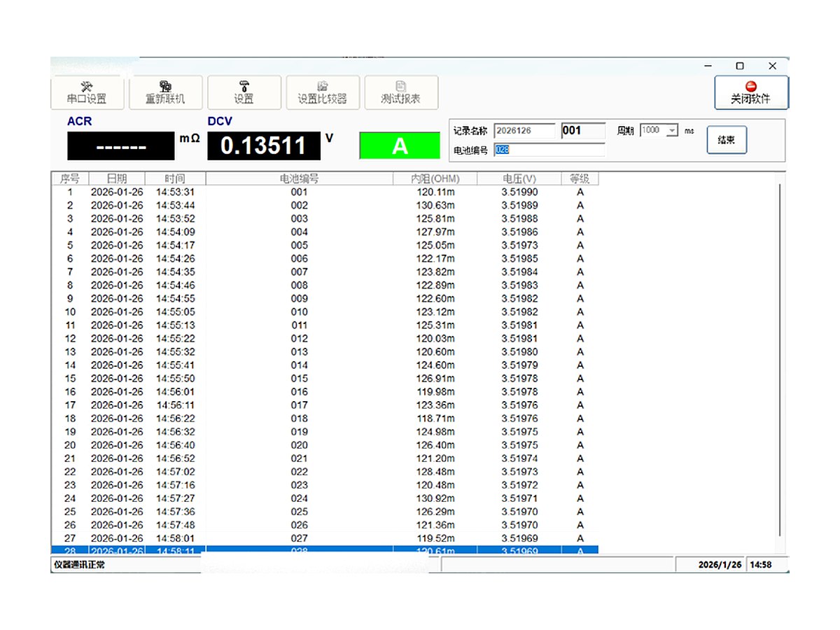840x630 pixels.
Task: Select the resistance value 118.71m
Action: tap(435, 418)
